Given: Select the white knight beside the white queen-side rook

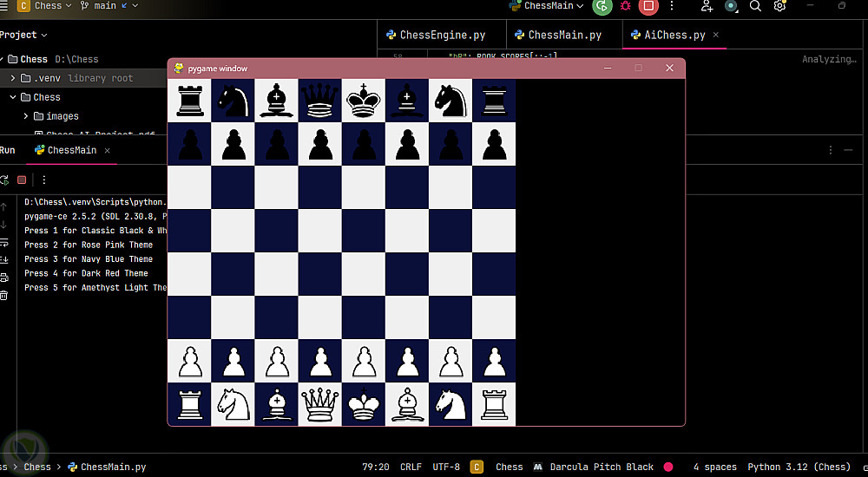Looking at the screenshot, I should tap(233, 404).
